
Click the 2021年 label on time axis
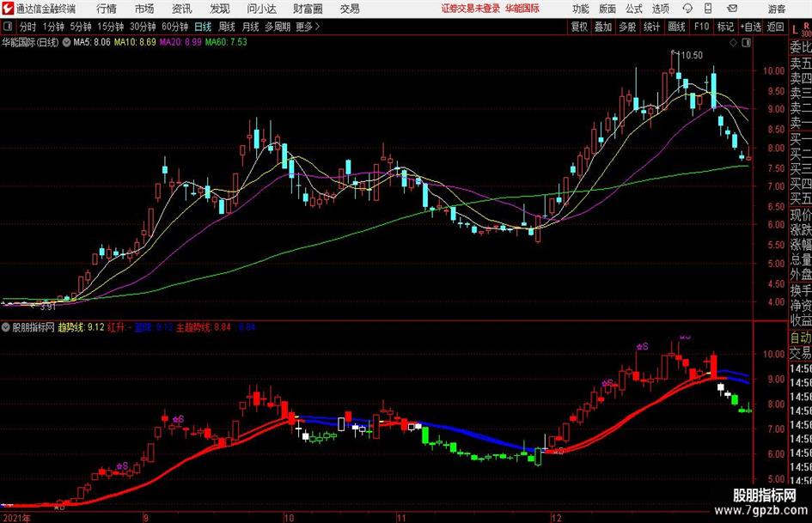[16, 518]
